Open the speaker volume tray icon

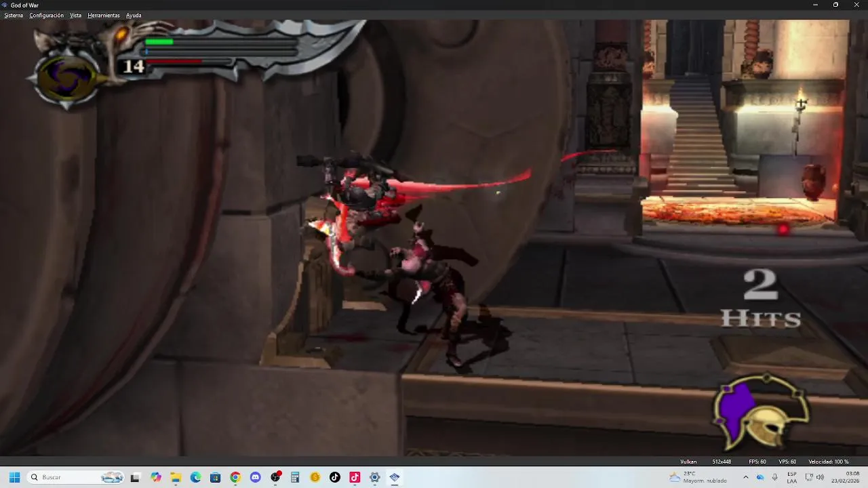pyautogui.click(x=820, y=477)
